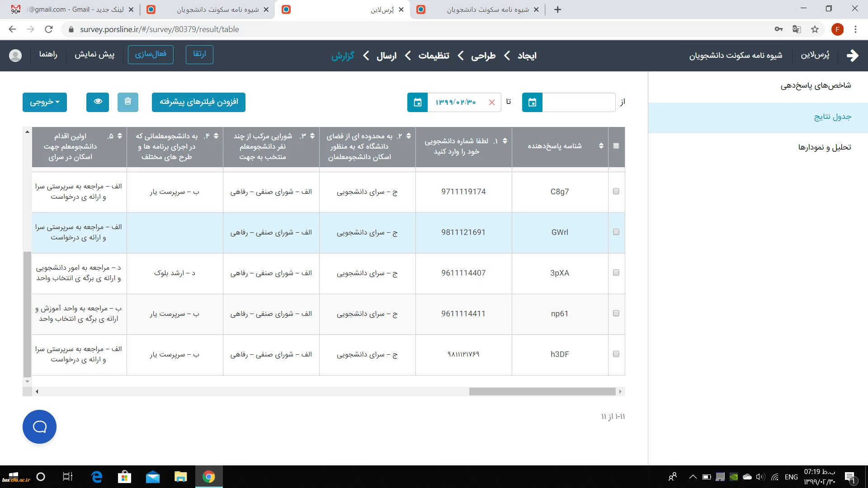Click the Chrome translate page icon

pos(797,29)
